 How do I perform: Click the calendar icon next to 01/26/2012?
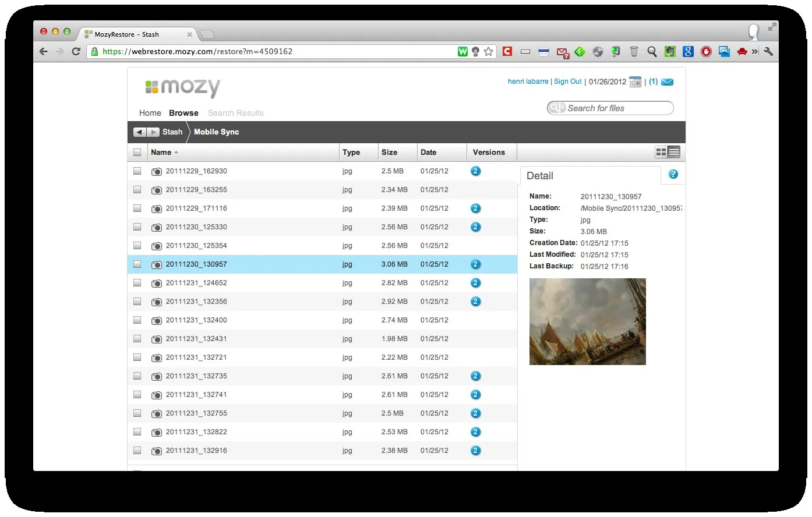[635, 82]
